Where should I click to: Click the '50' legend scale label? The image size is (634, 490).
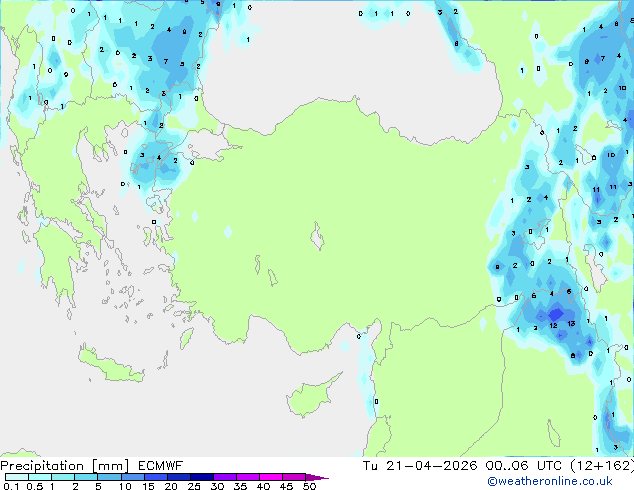click(309, 486)
